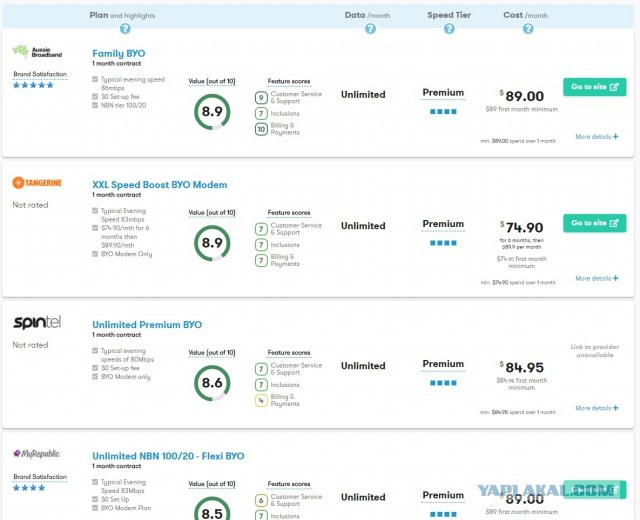640x520 pixels.
Task: Click Unlimited Premium BYO 8.6 score circle
Action: click(212, 383)
